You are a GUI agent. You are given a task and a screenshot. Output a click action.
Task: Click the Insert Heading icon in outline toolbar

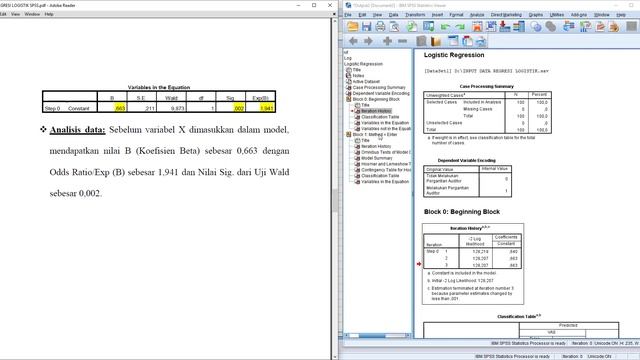tap(453, 41)
